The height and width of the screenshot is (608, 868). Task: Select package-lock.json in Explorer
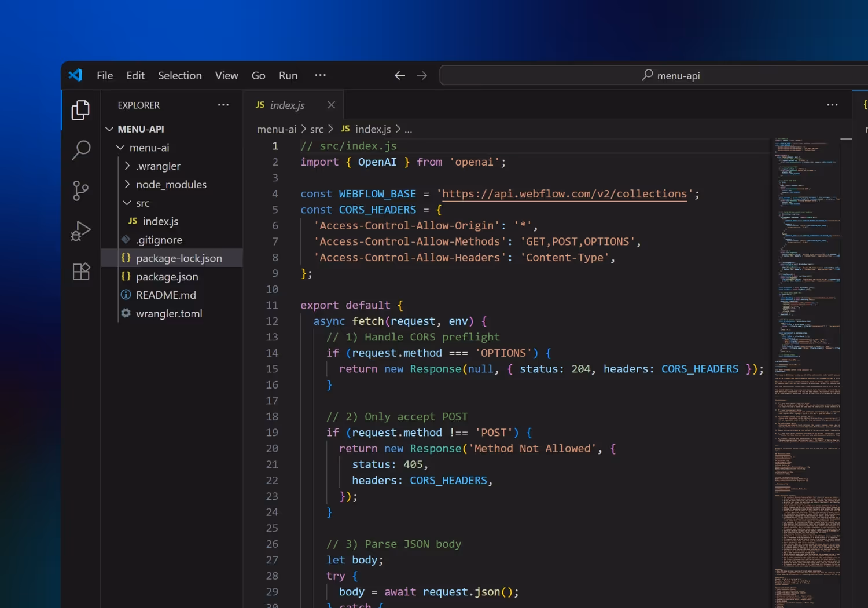(172, 258)
